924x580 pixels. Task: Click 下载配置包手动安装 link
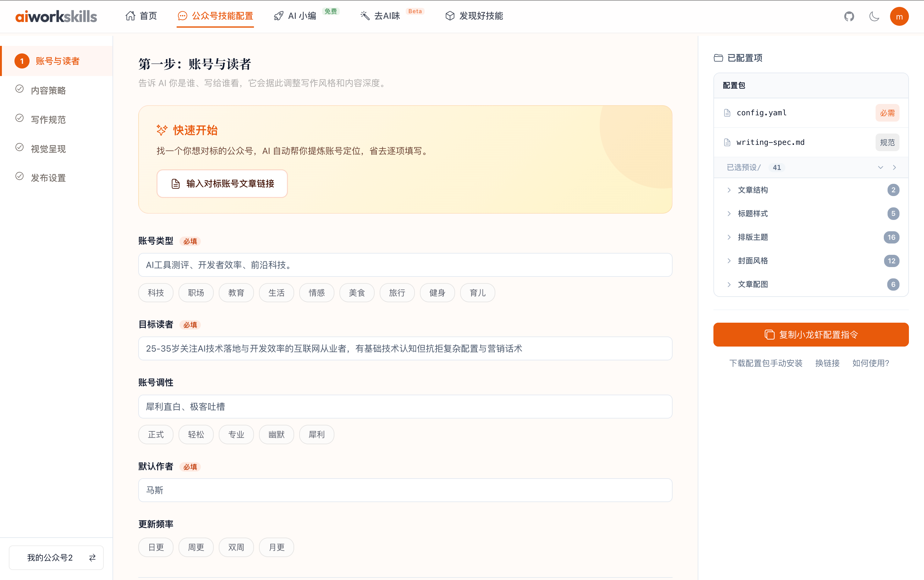tap(766, 363)
